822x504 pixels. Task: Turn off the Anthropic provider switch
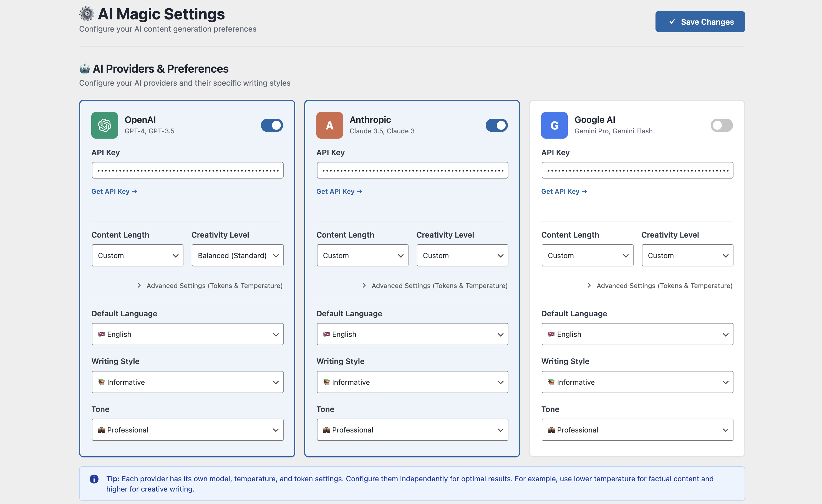pyautogui.click(x=496, y=125)
